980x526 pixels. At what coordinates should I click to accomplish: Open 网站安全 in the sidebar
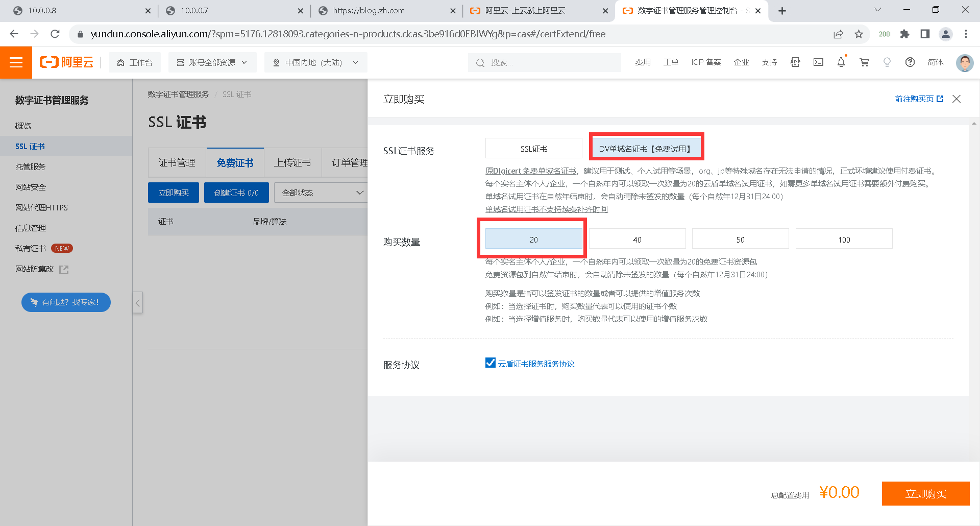[31, 187]
